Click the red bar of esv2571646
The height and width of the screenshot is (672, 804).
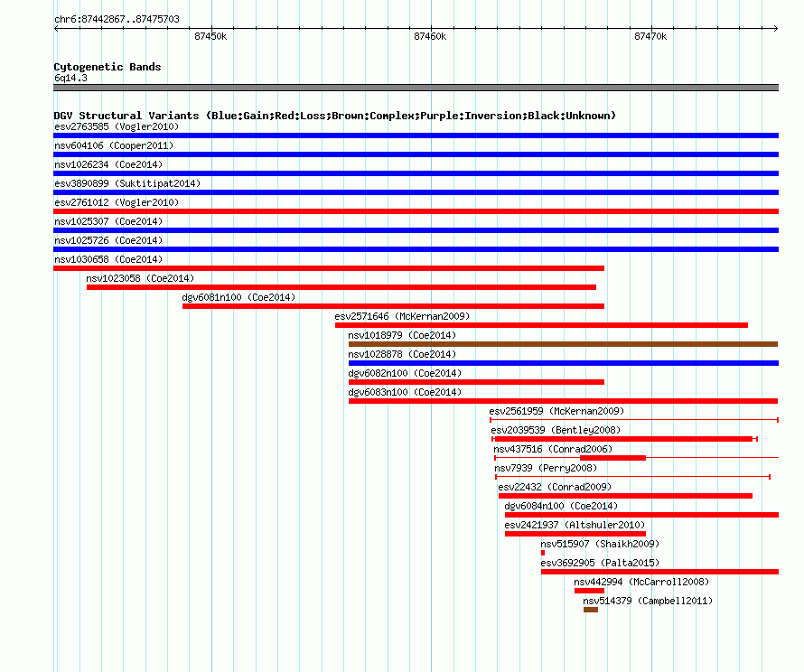(541, 325)
